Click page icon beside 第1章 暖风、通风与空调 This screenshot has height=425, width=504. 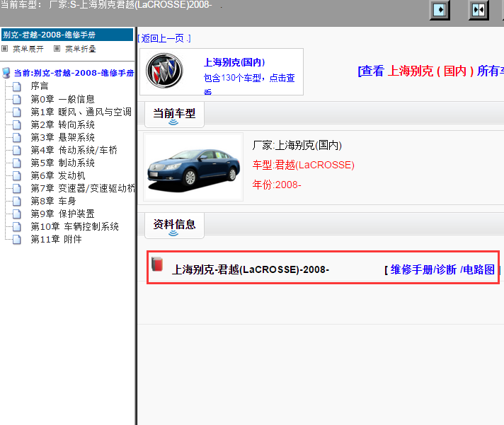(17, 112)
